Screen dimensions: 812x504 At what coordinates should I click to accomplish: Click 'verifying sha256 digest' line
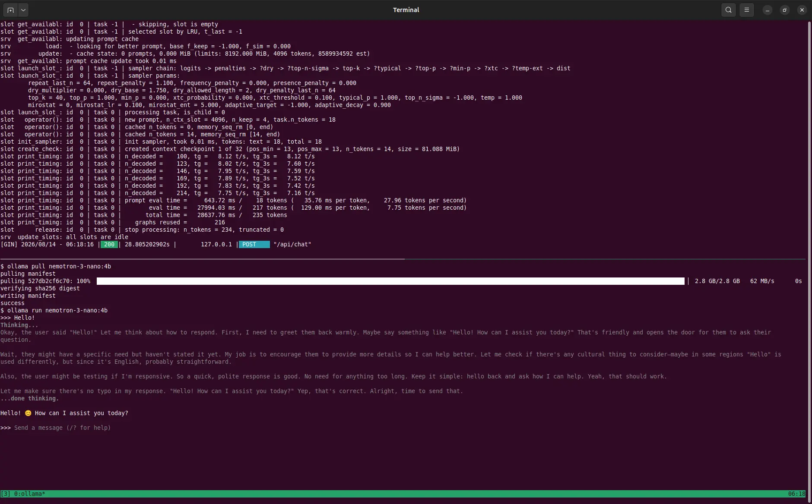[40, 288]
